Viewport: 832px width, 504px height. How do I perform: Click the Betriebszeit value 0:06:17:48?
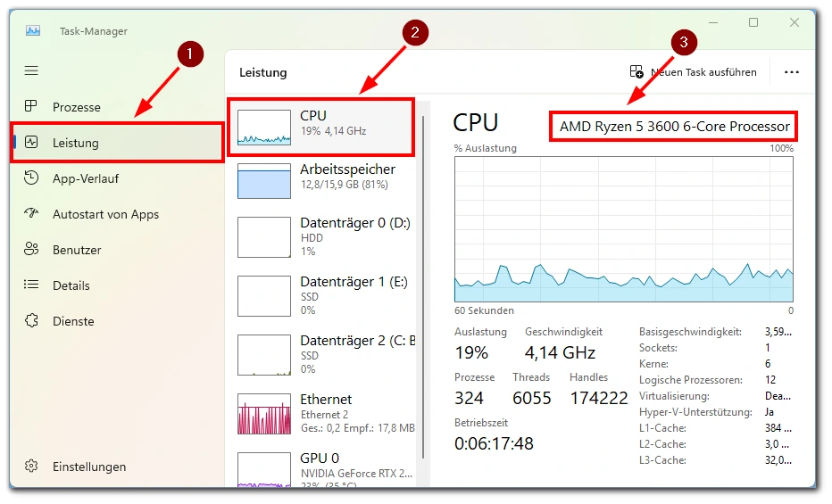point(494,443)
